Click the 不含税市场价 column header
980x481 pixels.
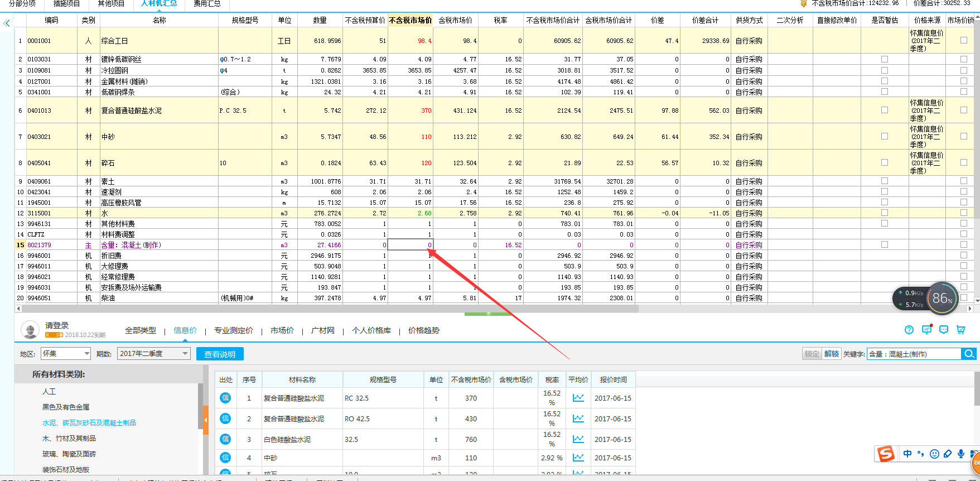pyautogui.click(x=410, y=20)
